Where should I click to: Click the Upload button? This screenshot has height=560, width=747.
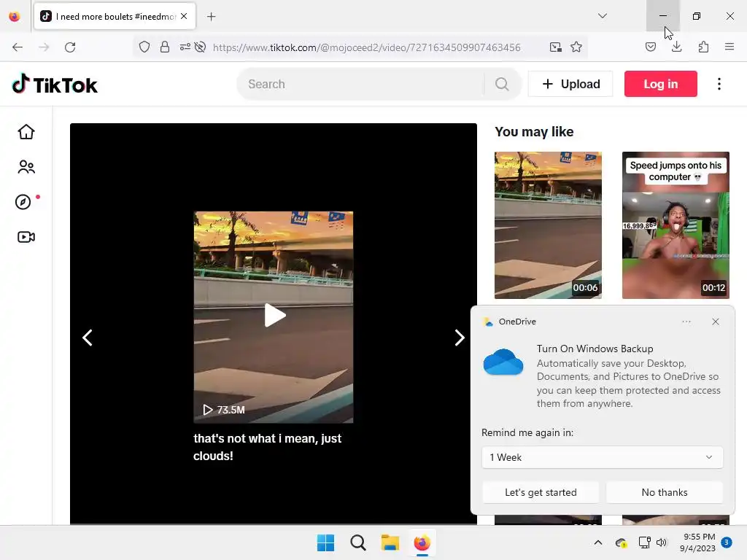click(x=570, y=84)
